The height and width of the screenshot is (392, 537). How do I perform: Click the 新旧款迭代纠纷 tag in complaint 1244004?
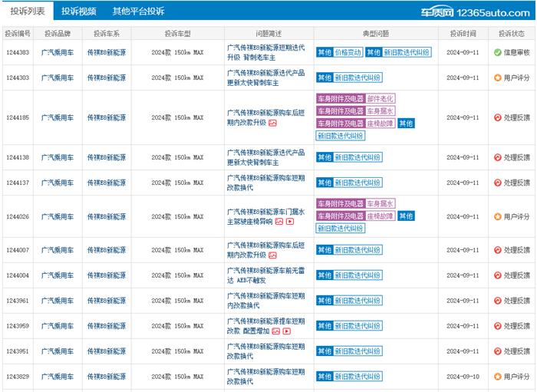click(357, 275)
